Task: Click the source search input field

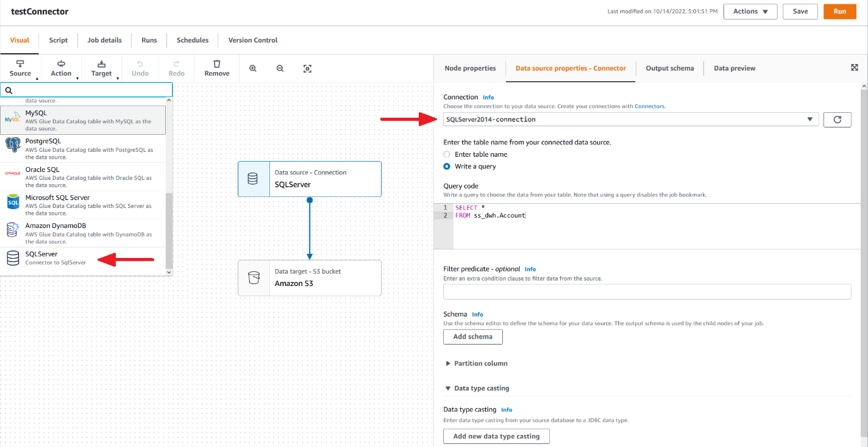Action: tap(87, 90)
